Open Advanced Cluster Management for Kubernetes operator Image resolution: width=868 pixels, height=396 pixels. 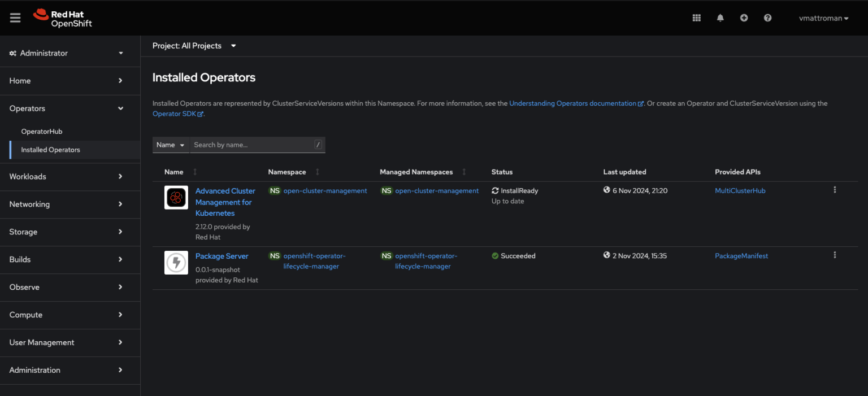[x=225, y=202]
